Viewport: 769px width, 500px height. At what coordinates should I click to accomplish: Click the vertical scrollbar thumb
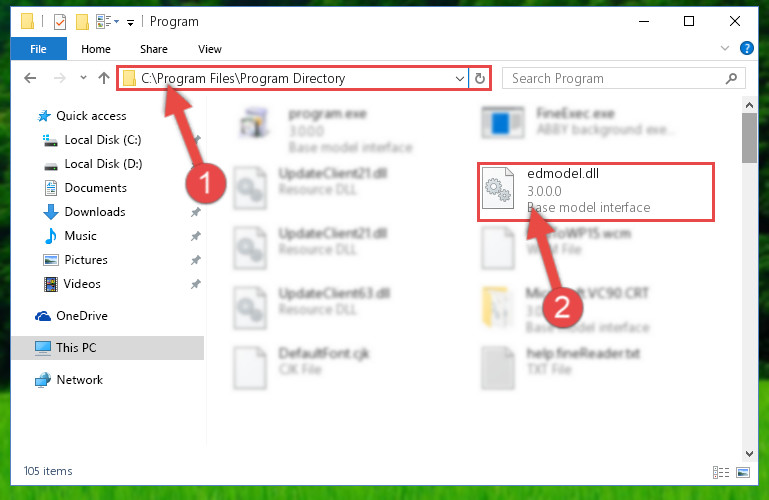pyautogui.click(x=749, y=138)
